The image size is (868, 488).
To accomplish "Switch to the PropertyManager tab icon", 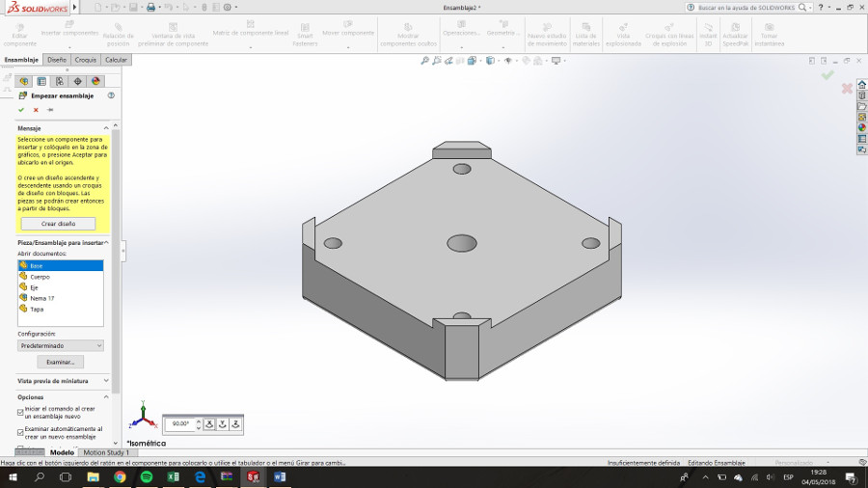I will click(x=41, y=81).
